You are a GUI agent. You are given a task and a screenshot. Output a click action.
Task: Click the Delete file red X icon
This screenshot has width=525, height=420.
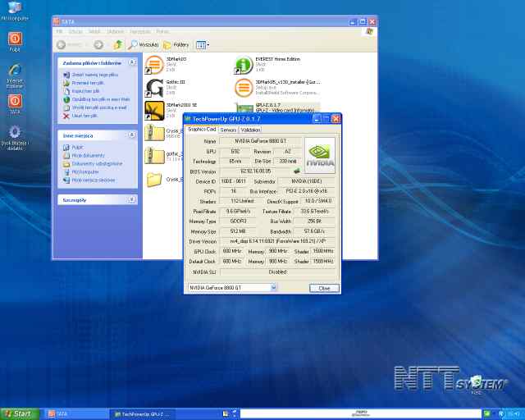[x=66, y=116]
